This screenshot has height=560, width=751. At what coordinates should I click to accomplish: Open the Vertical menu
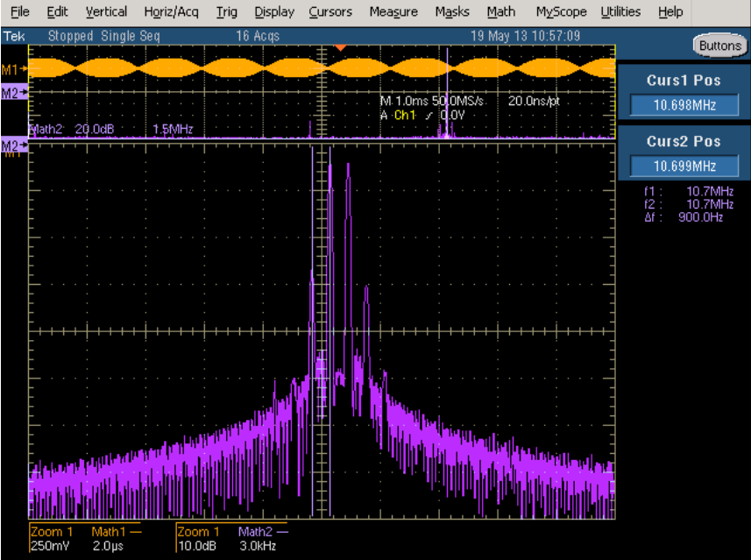click(x=106, y=11)
